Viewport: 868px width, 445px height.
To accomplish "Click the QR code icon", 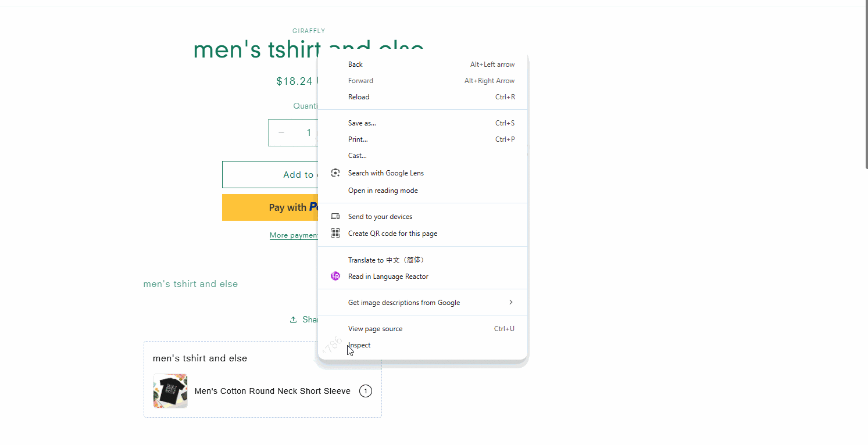I will [335, 233].
